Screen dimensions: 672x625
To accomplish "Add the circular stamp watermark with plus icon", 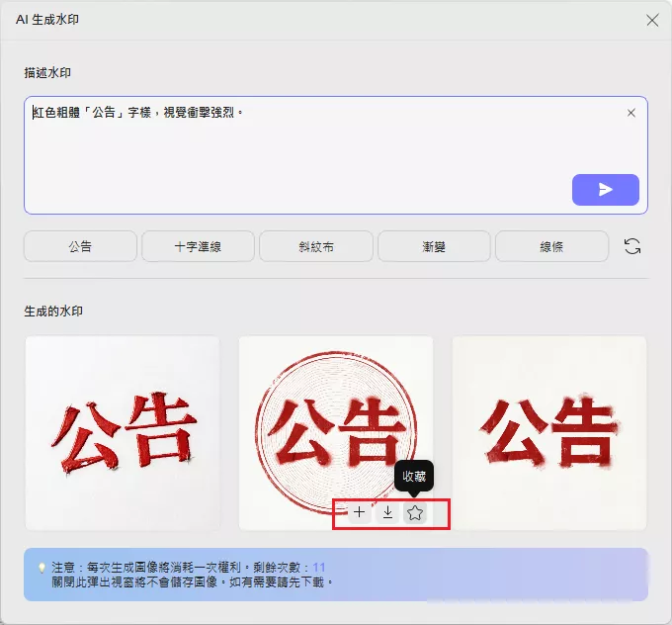I will [x=359, y=512].
